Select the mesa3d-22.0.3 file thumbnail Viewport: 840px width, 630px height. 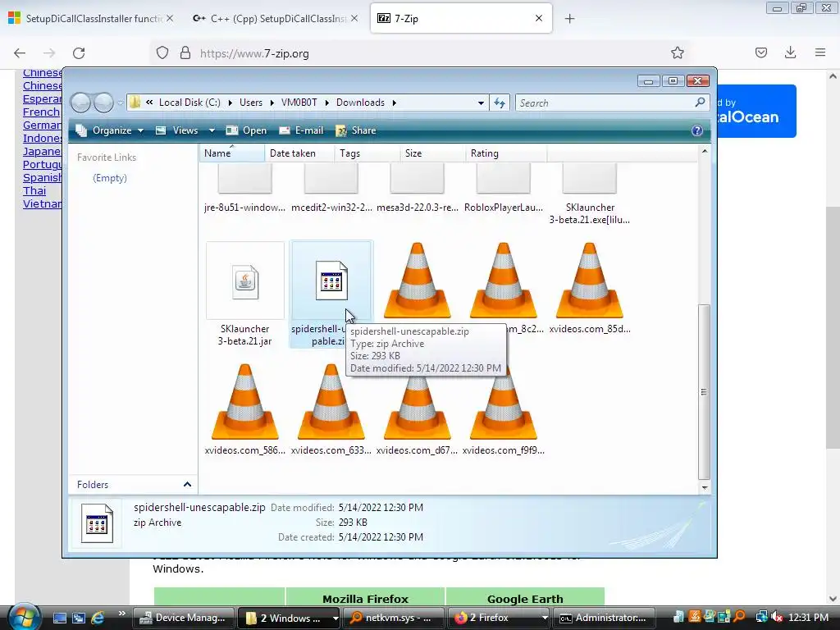click(x=417, y=178)
